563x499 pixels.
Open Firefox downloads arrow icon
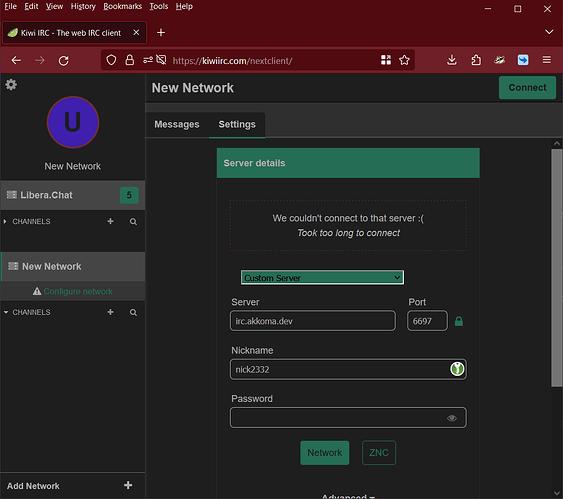pyautogui.click(x=452, y=60)
